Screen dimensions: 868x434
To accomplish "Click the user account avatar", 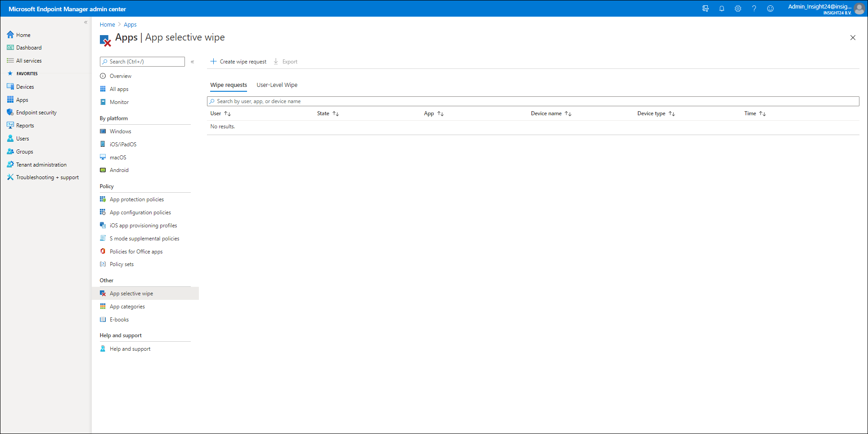I will tap(859, 9).
